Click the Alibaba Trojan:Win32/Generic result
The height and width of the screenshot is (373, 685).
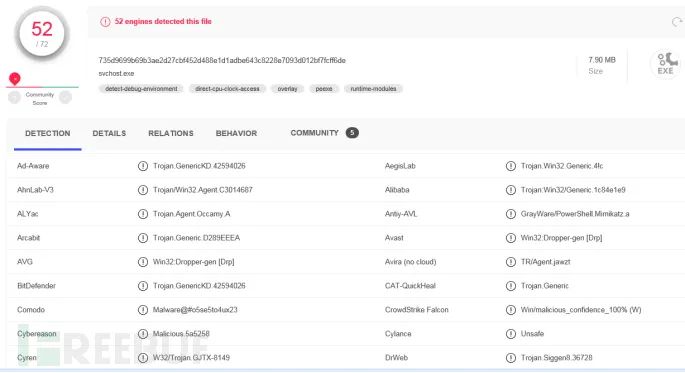(573, 190)
